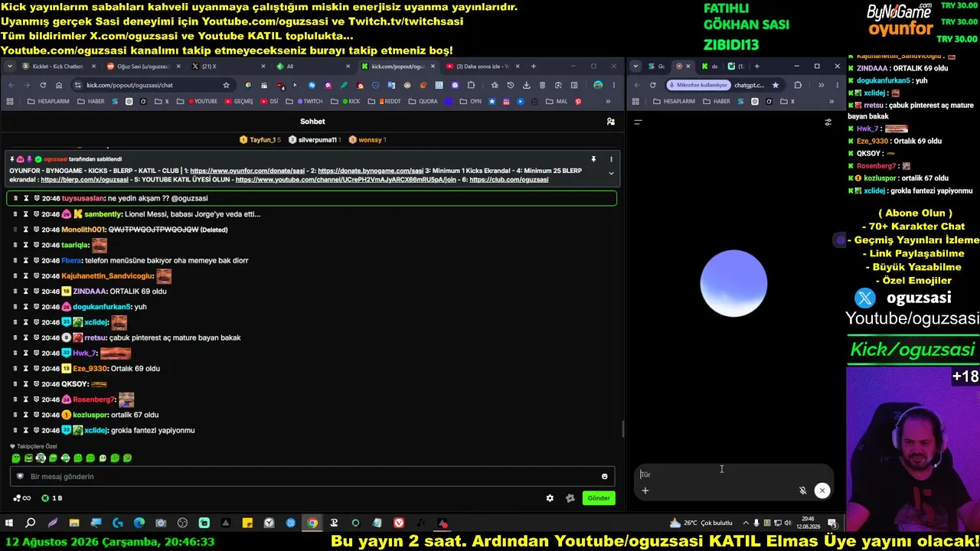
Task: Toggle the Windows system volume icon
Action: (788, 523)
